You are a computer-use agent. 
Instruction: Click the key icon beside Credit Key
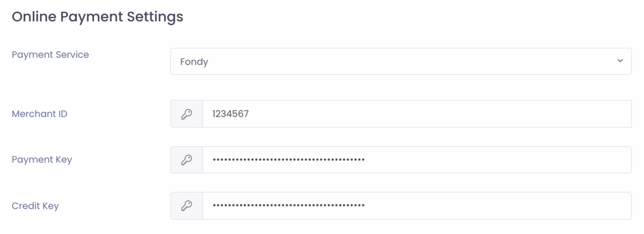pyautogui.click(x=187, y=205)
